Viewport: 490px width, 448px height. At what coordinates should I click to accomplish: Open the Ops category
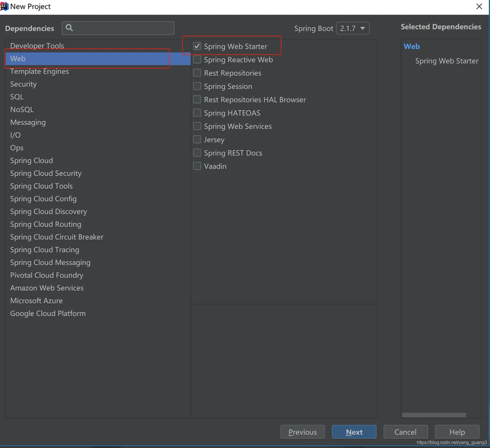click(98, 148)
